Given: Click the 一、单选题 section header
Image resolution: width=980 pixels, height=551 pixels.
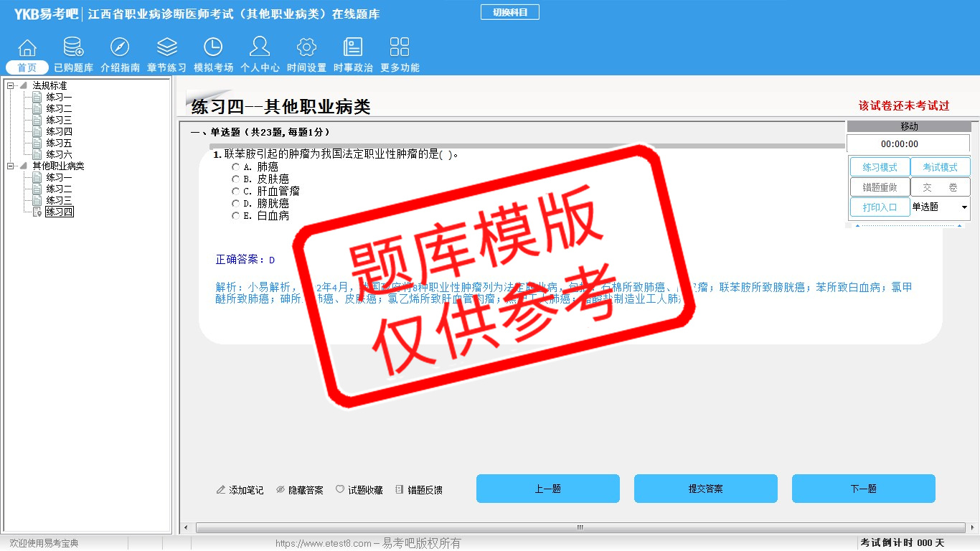Looking at the screenshot, I should pos(260,133).
